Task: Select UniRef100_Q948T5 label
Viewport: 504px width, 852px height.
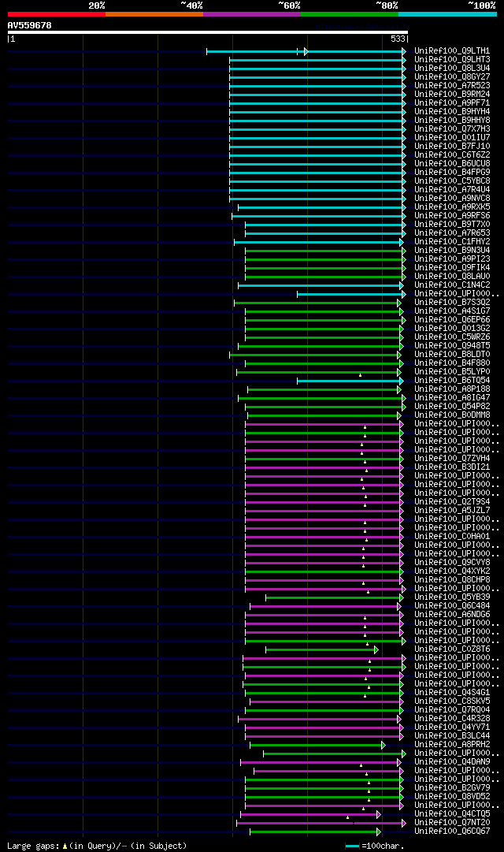Action: pyautogui.click(x=452, y=346)
